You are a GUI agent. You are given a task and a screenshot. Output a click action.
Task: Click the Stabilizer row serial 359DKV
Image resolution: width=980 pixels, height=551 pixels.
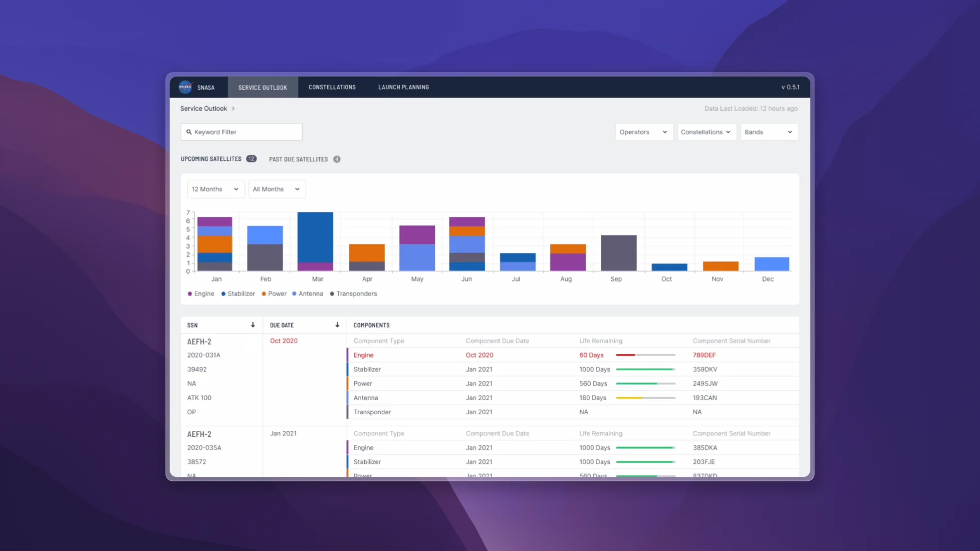tap(705, 370)
